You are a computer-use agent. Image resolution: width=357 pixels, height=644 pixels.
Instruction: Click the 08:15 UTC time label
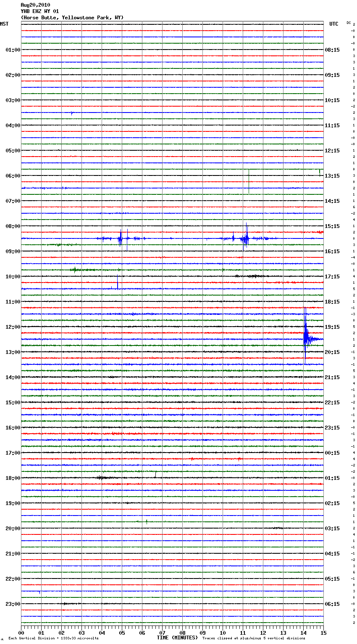coord(332,50)
